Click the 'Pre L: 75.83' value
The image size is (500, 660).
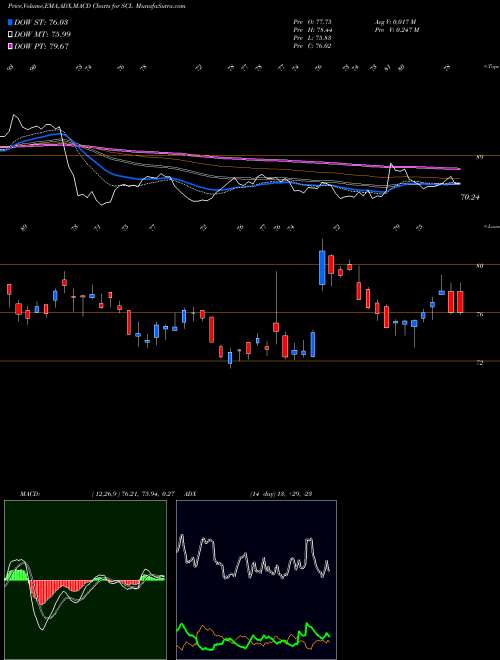tap(314, 38)
